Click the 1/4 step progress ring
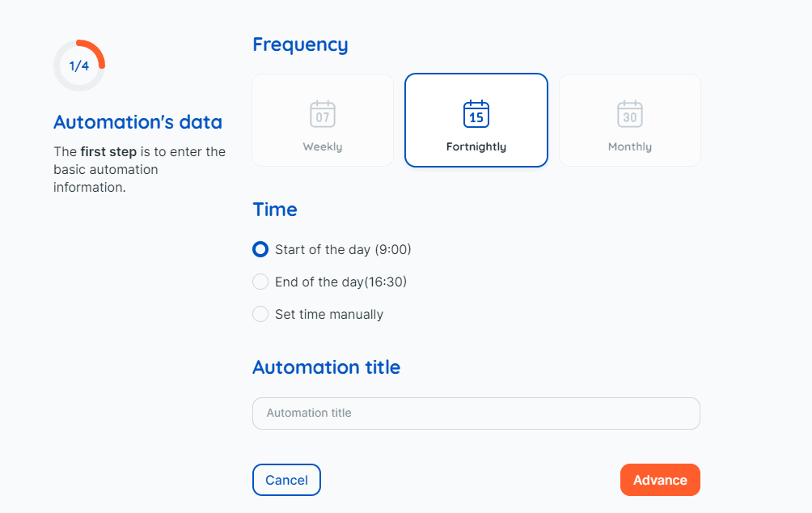This screenshot has width=812, height=513. (x=79, y=66)
